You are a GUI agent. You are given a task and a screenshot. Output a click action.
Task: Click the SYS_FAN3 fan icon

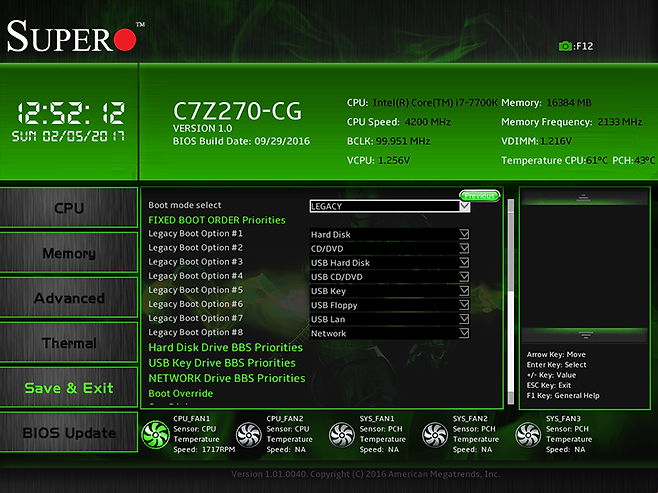[528, 435]
